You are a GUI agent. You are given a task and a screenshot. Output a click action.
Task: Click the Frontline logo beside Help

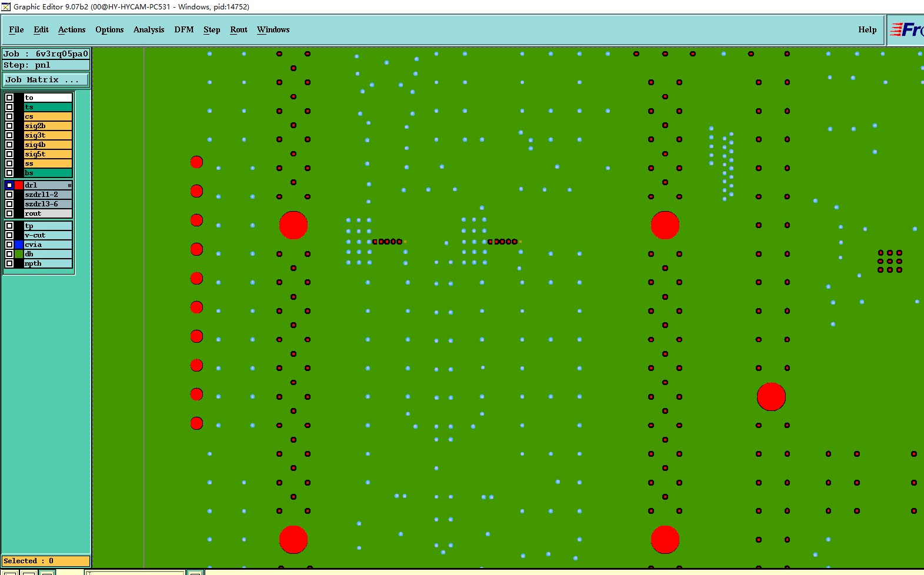(x=906, y=29)
